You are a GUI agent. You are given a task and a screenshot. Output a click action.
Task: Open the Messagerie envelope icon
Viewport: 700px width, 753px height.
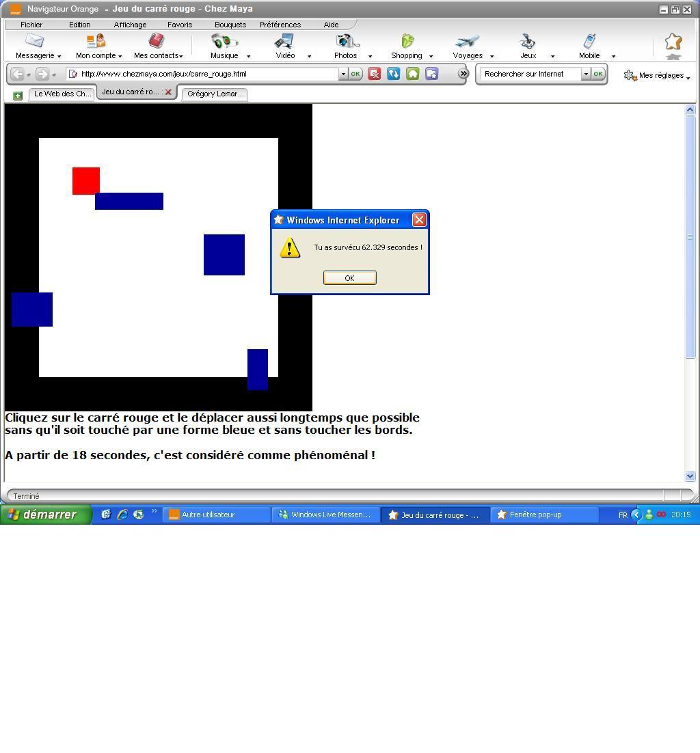[35, 41]
